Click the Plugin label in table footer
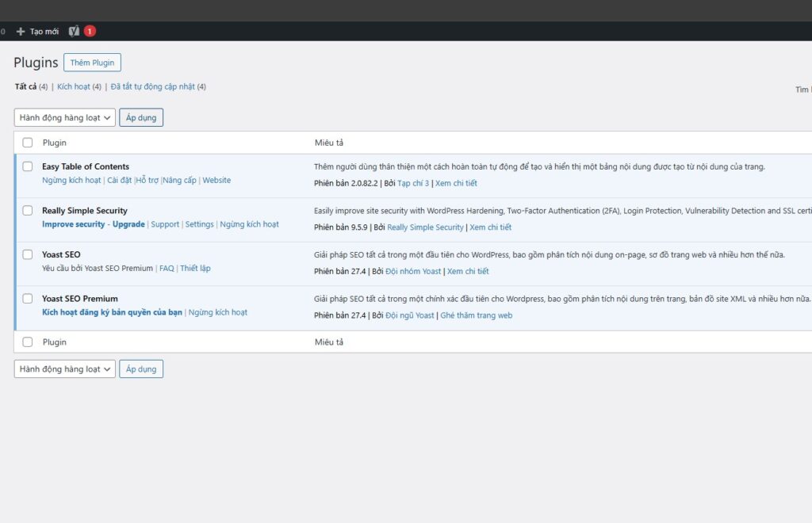This screenshot has width=812, height=523. pyautogui.click(x=55, y=342)
